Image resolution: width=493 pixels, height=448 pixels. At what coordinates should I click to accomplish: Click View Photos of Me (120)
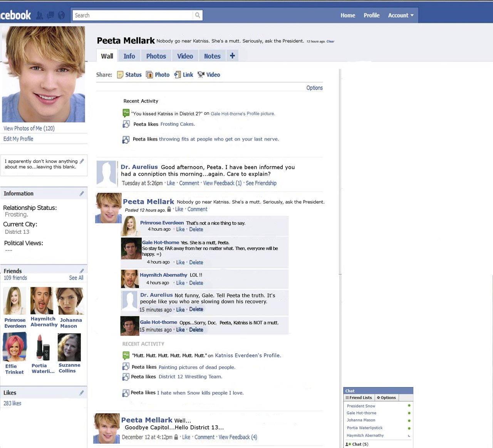coord(29,128)
